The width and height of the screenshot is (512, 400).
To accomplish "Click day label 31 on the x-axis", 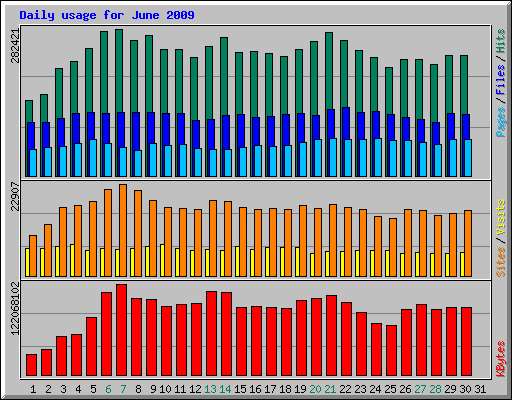I will (480, 389).
